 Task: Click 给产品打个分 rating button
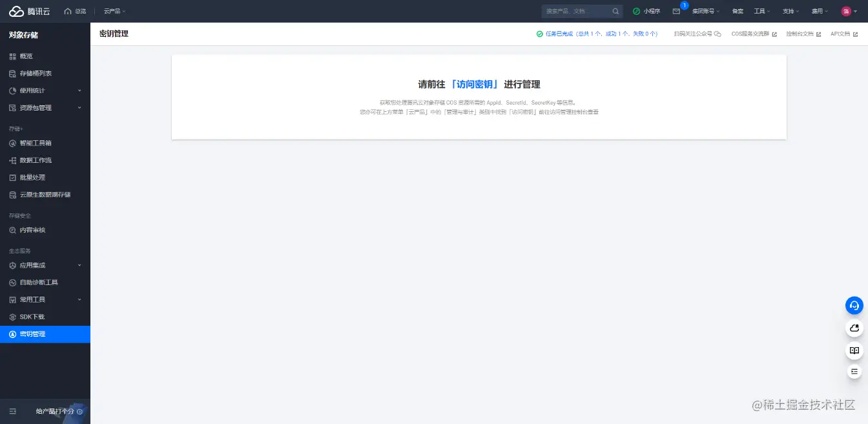[x=59, y=411]
